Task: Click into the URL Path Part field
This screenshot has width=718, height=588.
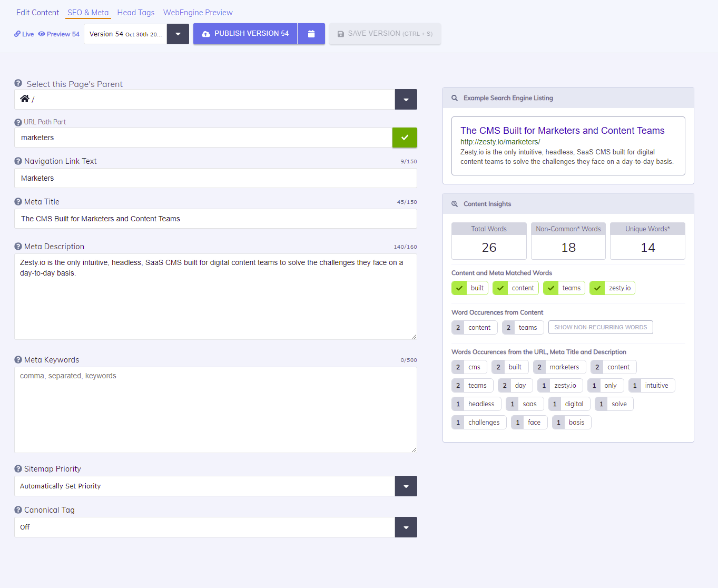Action: click(203, 138)
